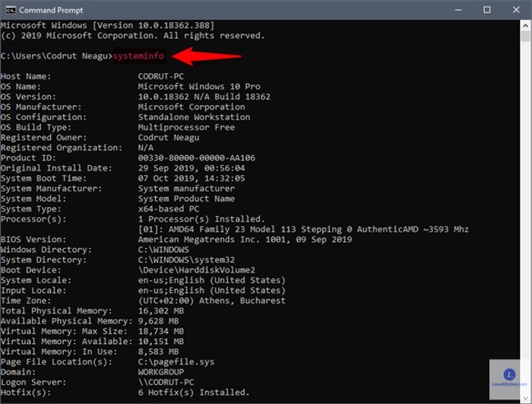Click product ID '00330-80000-00000-AA106'

click(196, 157)
